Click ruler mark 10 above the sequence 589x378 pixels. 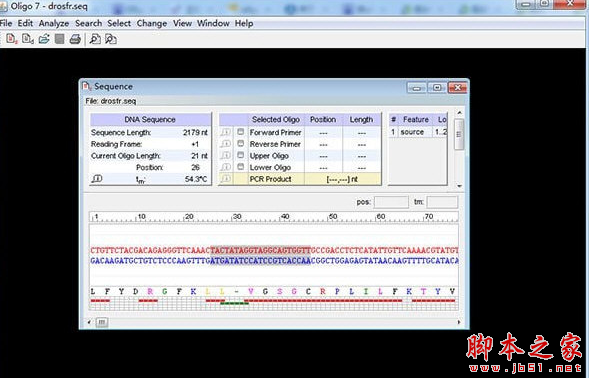point(141,216)
